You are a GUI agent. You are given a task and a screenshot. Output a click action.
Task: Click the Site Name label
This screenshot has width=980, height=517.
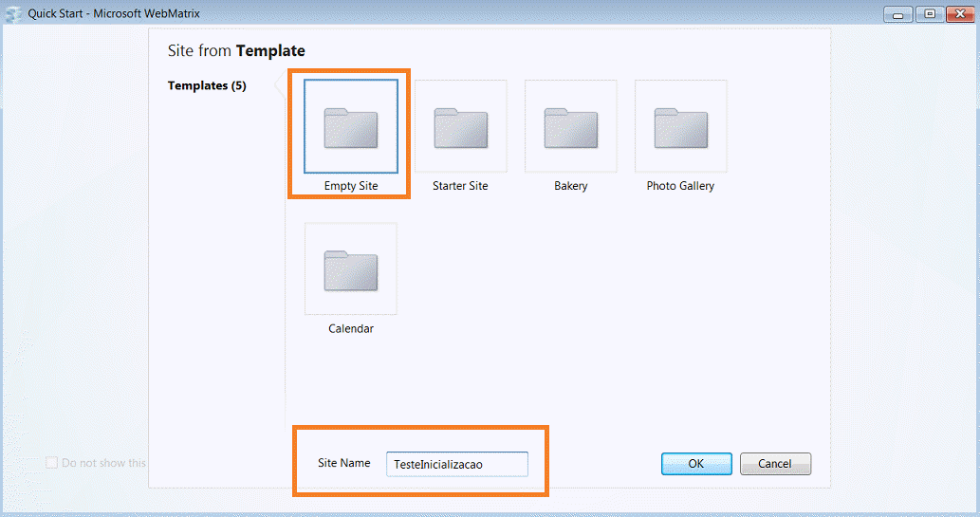tap(343, 463)
